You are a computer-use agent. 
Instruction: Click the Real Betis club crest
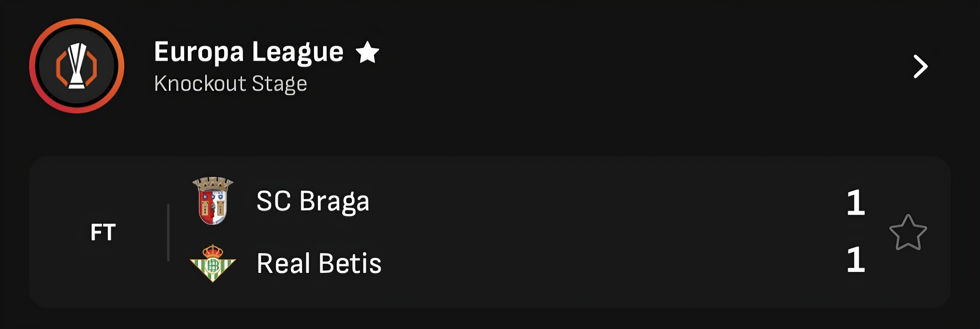pos(212,263)
